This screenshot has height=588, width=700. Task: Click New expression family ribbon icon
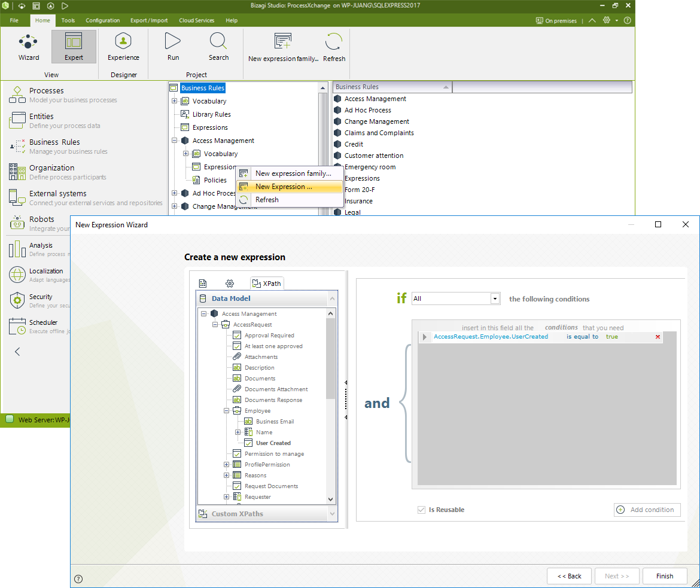point(283,47)
